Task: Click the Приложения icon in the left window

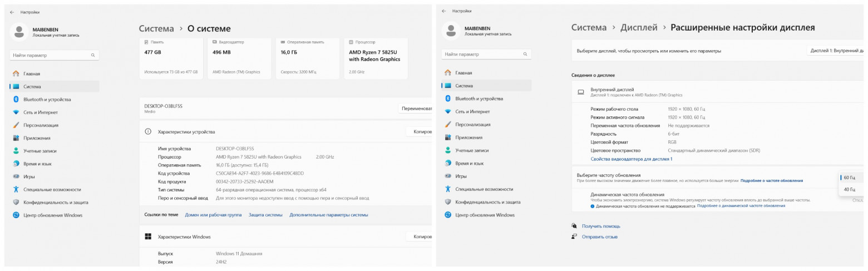Action: (x=16, y=138)
